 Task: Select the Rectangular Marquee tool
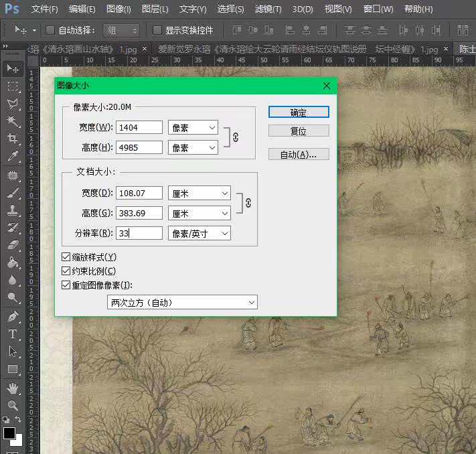pos(13,86)
